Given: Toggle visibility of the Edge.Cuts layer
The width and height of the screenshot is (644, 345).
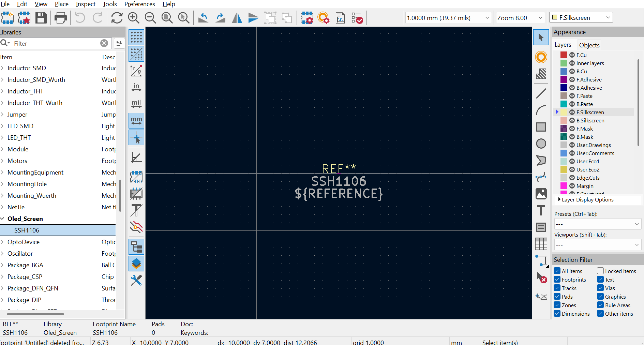Looking at the screenshot, I should point(572,178).
